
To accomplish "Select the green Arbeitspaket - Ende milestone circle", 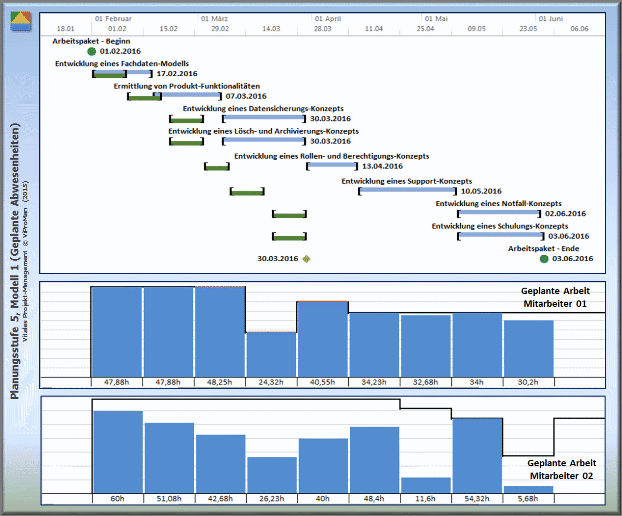I will (x=544, y=258).
